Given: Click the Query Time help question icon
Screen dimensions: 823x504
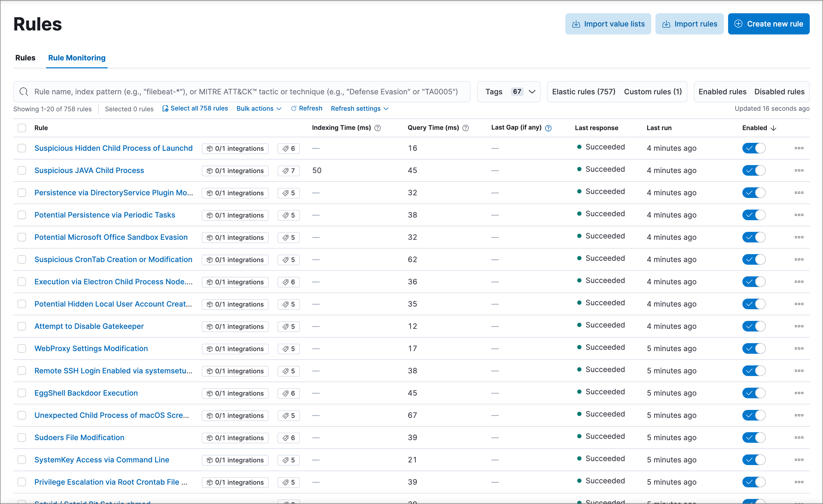Looking at the screenshot, I should pos(465,128).
